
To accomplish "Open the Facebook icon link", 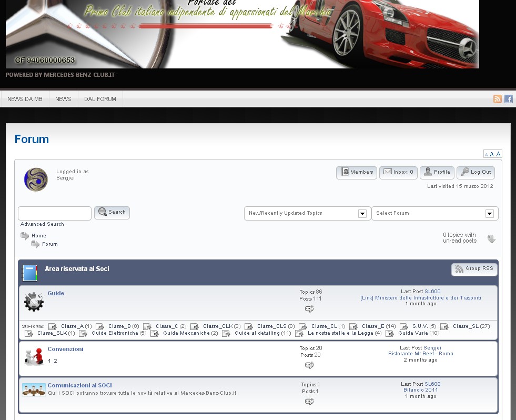I will (x=509, y=99).
